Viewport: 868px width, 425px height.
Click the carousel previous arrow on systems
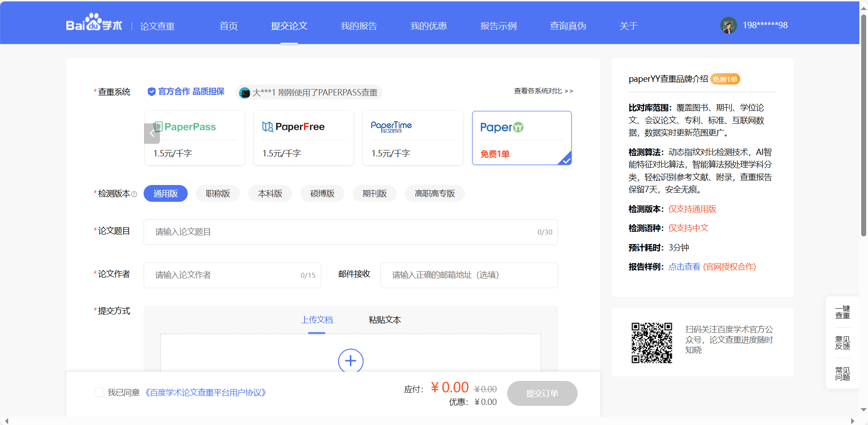point(152,134)
